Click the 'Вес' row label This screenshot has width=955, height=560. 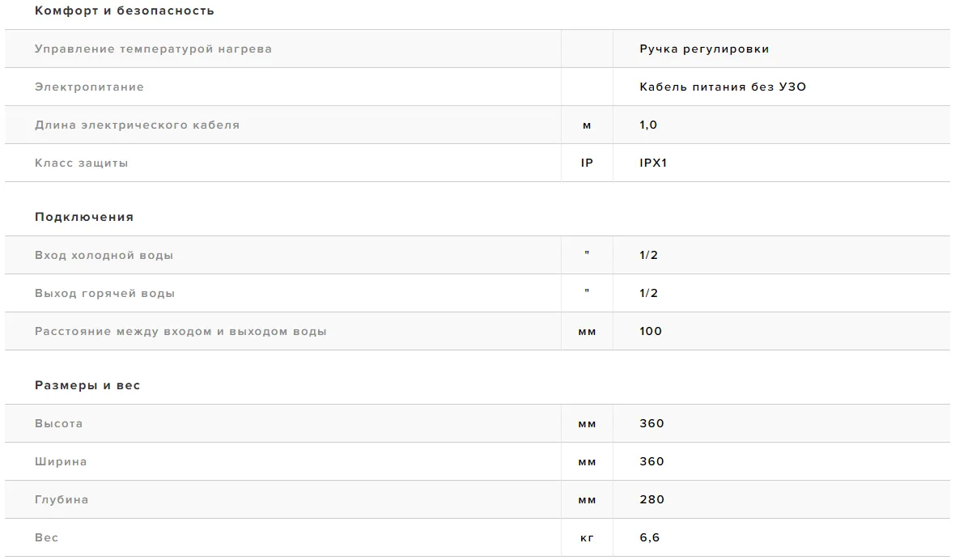pyautogui.click(x=46, y=537)
